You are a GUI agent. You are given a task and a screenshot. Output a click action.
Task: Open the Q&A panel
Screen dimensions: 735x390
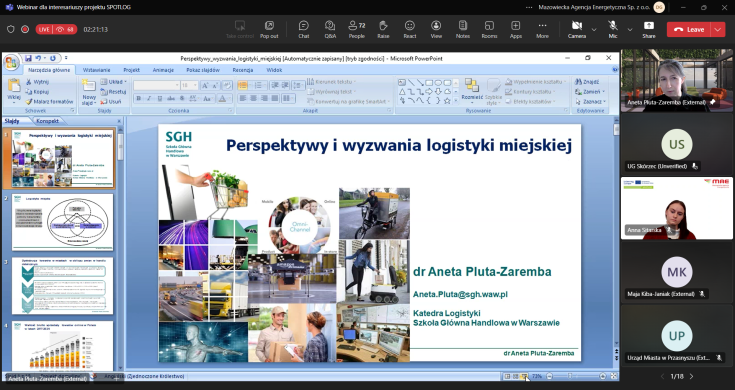pyautogui.click(x=330, y=29)
